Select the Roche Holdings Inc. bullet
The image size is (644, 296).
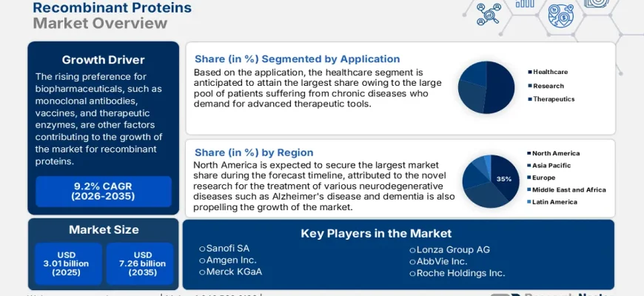412,273
